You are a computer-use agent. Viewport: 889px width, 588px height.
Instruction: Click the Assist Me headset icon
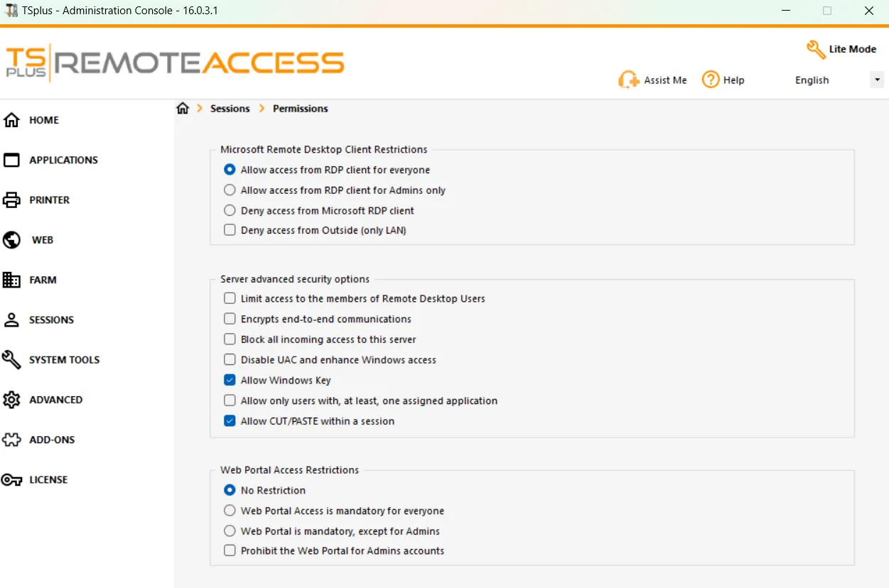(x=628, y=80)
